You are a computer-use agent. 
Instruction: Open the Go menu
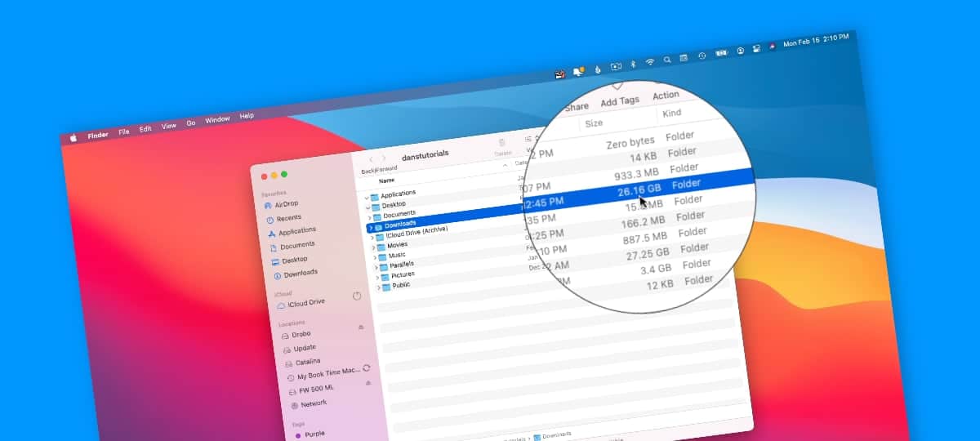coord(191,123)
